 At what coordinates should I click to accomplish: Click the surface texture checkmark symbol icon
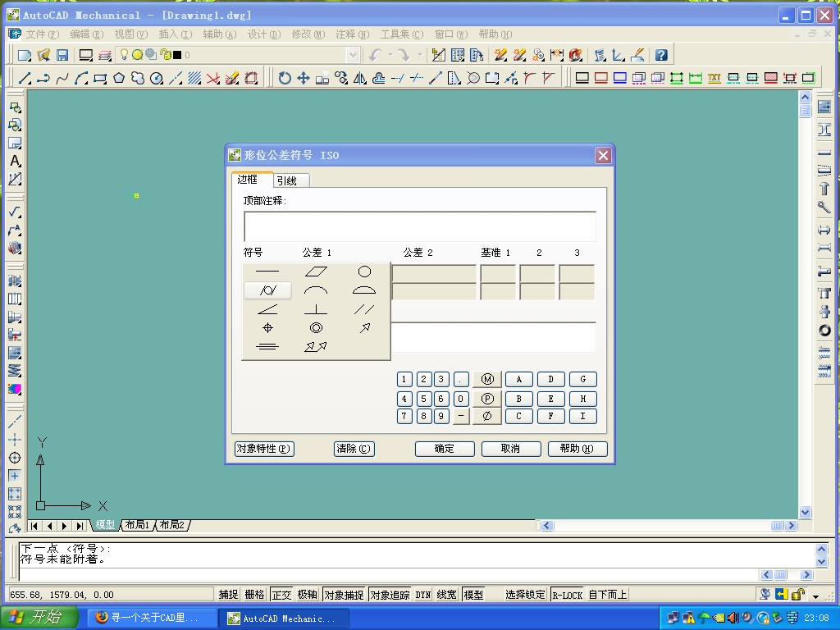click(15, 212)
